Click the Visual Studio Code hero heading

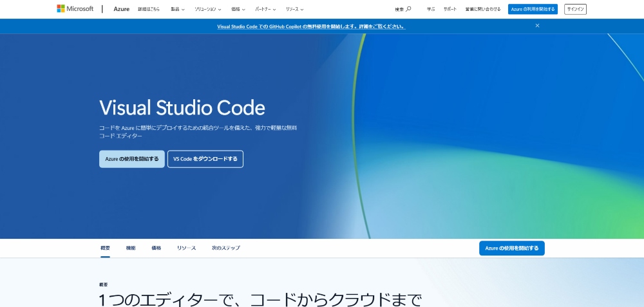182,107
